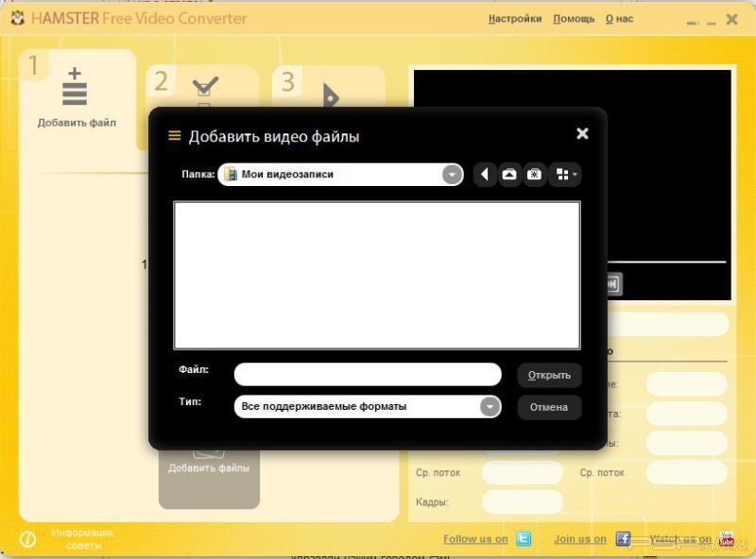Open the О нас menu
756x559 pixels.
pyautogui.click(x=619, y=19)
